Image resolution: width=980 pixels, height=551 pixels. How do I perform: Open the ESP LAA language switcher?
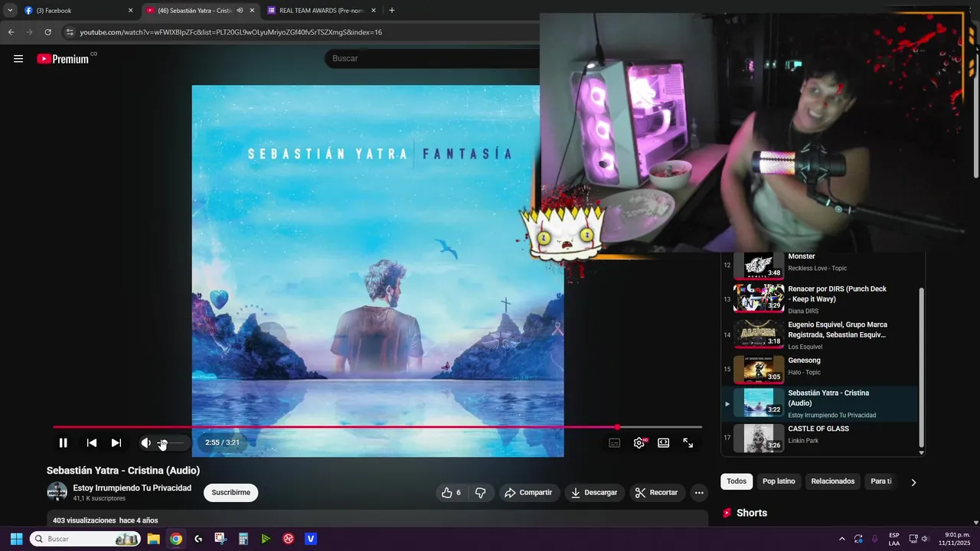894,539
